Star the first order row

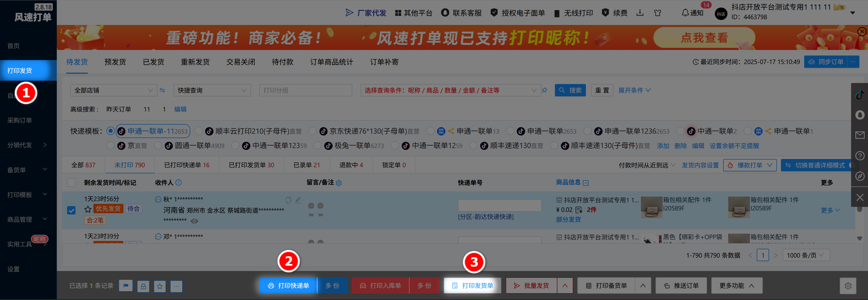coord(88,209)
